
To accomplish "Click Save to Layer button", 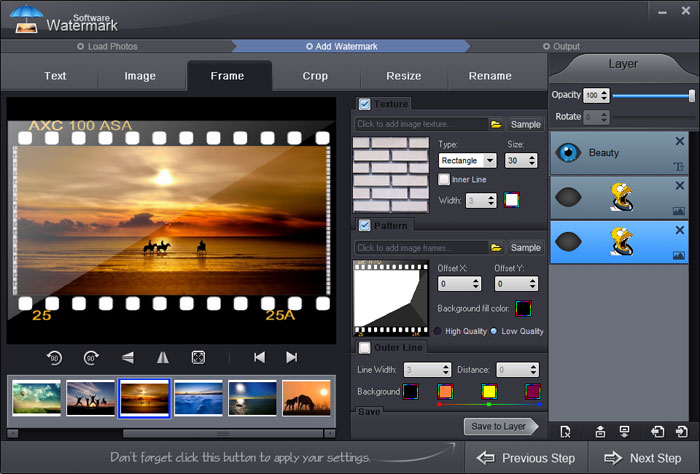I will pyautogui.click(x=500, y=426).
